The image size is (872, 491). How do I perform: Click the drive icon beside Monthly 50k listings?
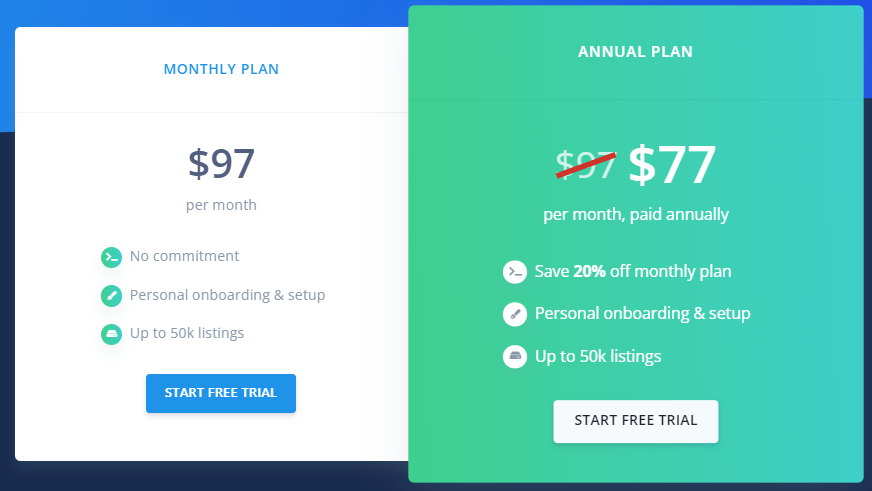pyautogui.click(x=111, y=334)
